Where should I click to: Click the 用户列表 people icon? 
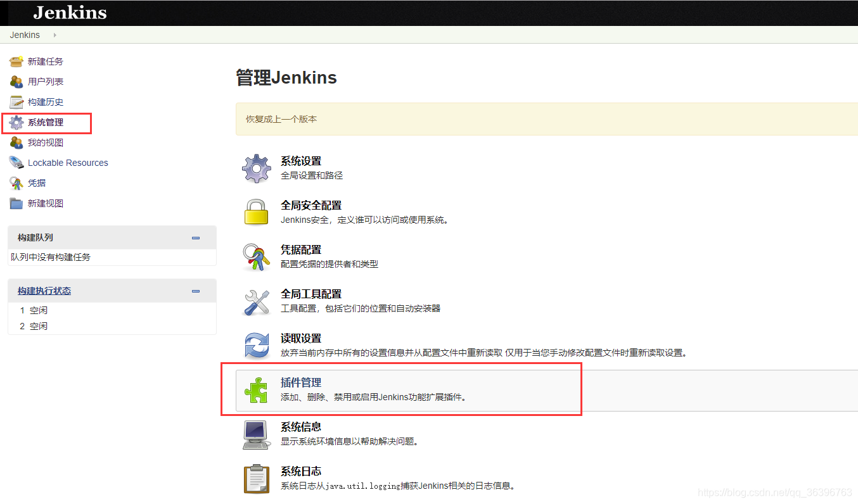(x=16, y=82)
